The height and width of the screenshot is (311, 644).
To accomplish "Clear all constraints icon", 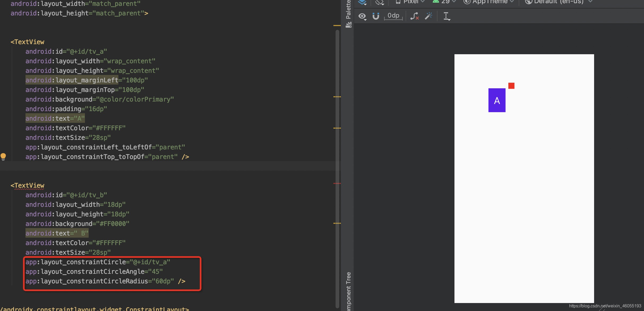I will pyautogui.click(x=414, y=16).
